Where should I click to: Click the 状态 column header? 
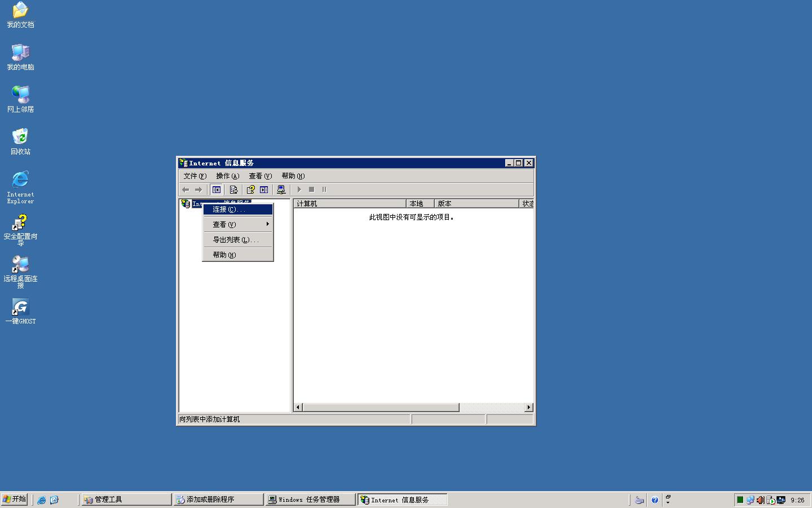(527, 204)
